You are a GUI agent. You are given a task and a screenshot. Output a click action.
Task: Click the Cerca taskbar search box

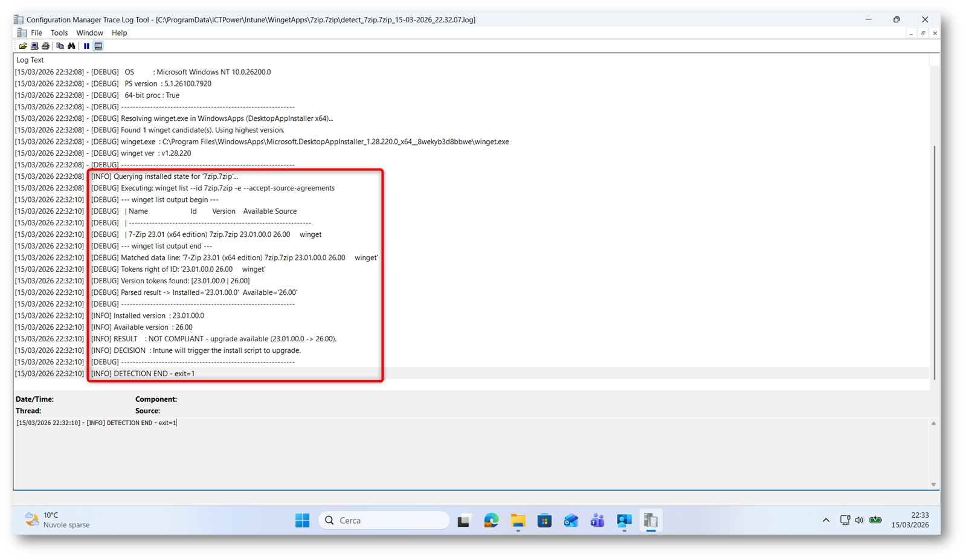tap(384, 520)
